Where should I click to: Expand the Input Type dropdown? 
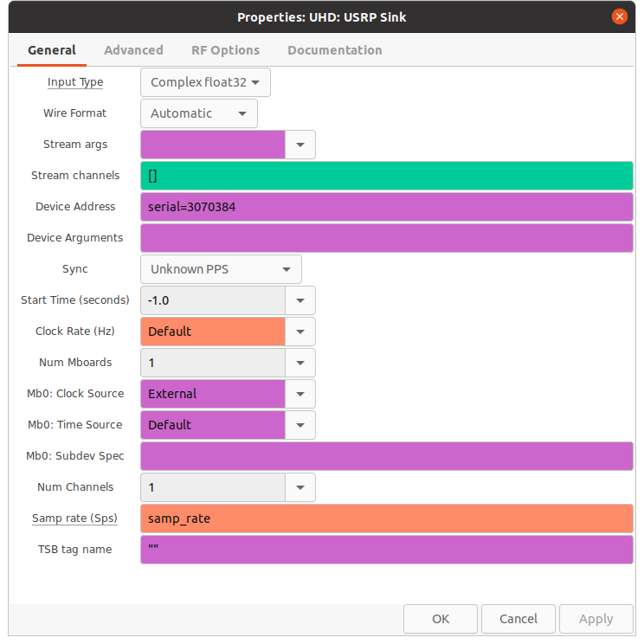(x=205, y=82)
